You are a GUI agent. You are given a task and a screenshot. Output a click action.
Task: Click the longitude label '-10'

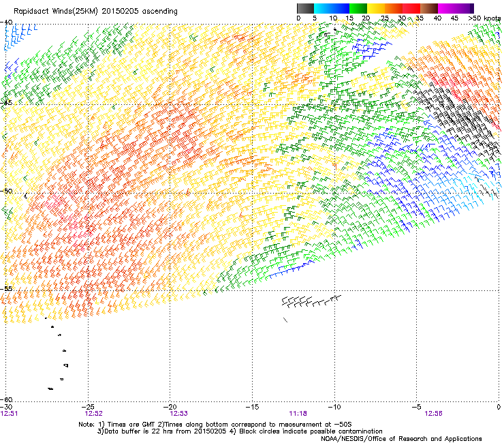pyautogui.click(x=334, y=407)
